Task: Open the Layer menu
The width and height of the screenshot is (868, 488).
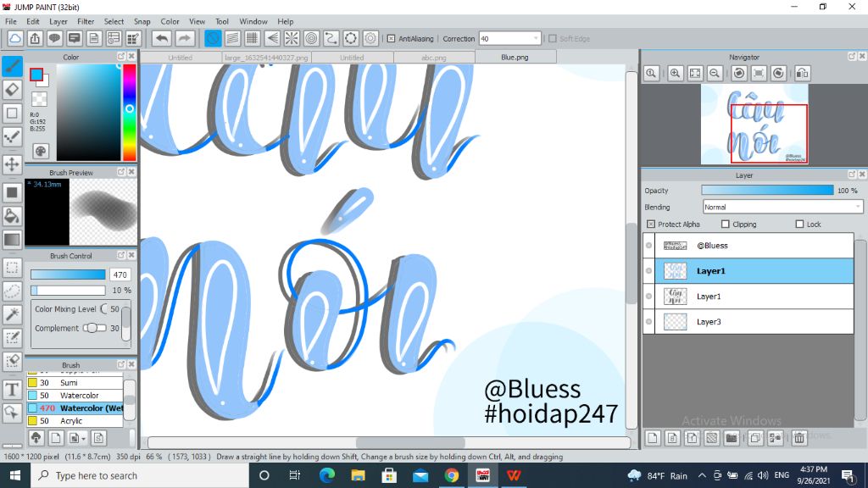Action: point(58,21)
